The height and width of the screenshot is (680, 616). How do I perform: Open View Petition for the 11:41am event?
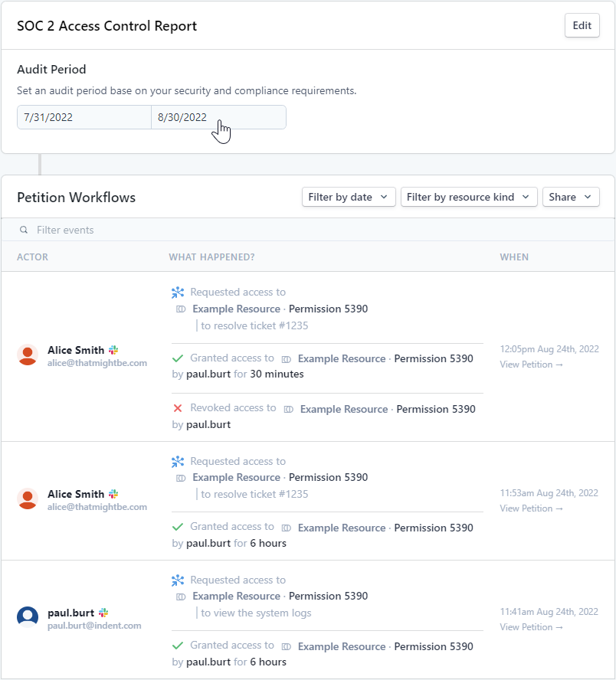pyautogui.click(x=531, y=627)
